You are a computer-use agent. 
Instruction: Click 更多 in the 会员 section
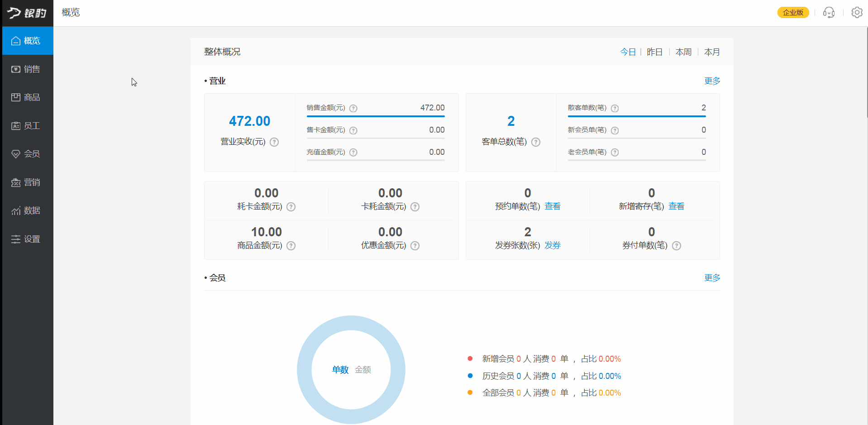pyautogui.click(x=712, y=278)
